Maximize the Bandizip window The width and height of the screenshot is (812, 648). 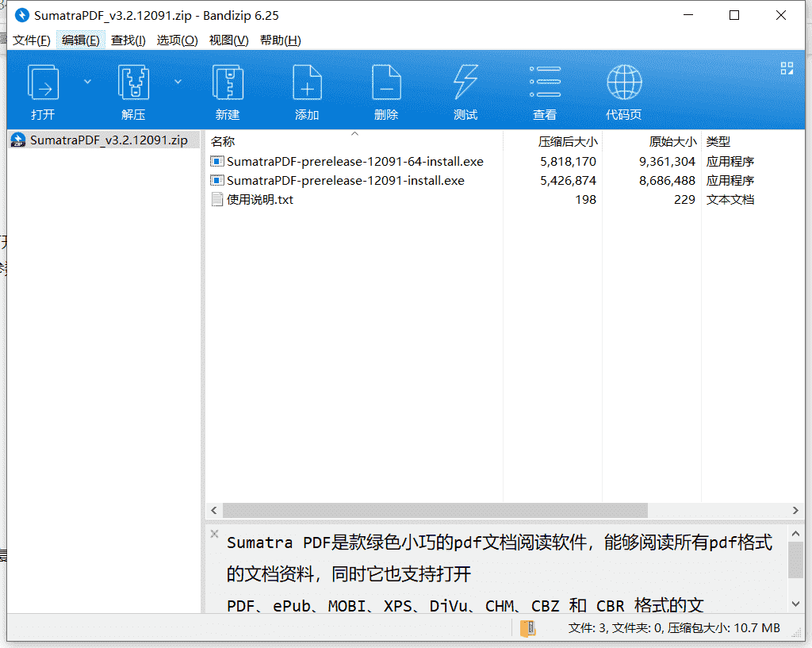click(x=734, y=16)
